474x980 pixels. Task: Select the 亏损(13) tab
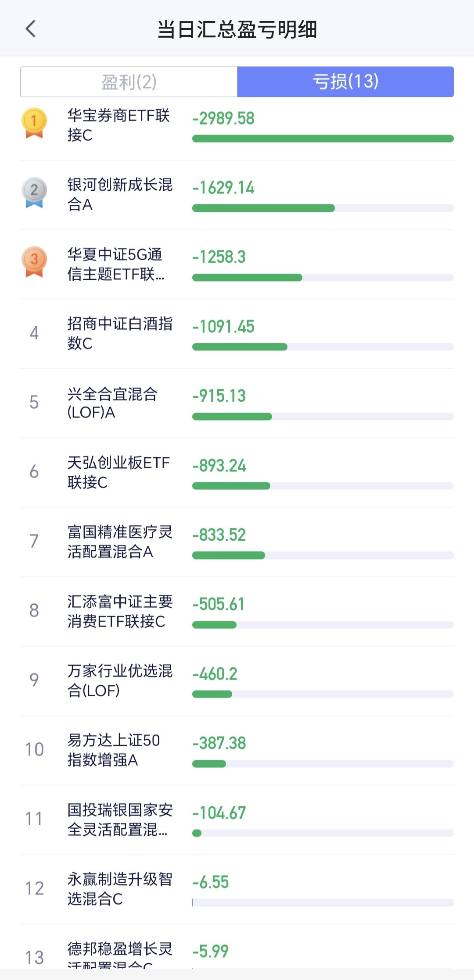click(345, 82)
